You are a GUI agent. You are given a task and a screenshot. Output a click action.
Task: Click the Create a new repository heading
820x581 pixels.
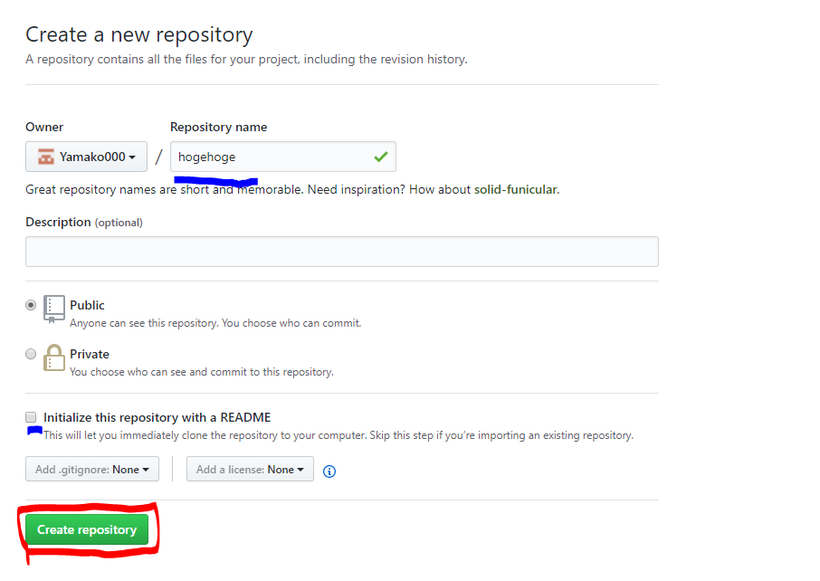point(139,35)
